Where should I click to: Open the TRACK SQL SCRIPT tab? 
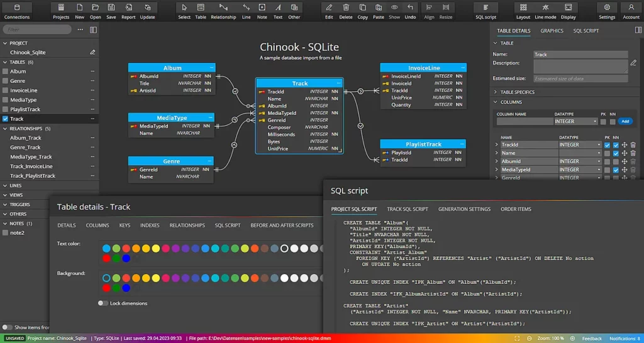pyautogui.click(x=408, y=209)
